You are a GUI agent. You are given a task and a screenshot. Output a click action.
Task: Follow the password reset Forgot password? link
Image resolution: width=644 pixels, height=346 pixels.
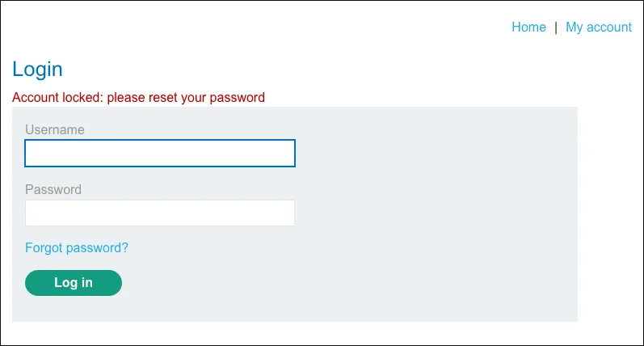tap(77, 247)
